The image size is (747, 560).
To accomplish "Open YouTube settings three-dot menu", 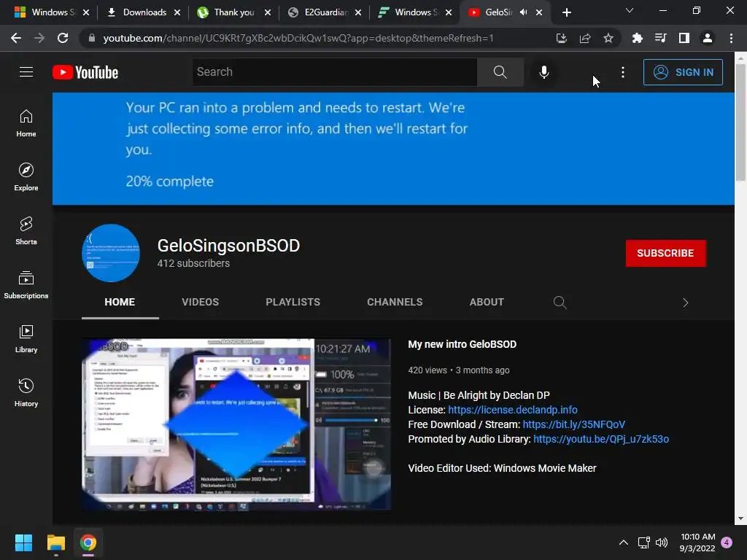I will pos(623,72).
